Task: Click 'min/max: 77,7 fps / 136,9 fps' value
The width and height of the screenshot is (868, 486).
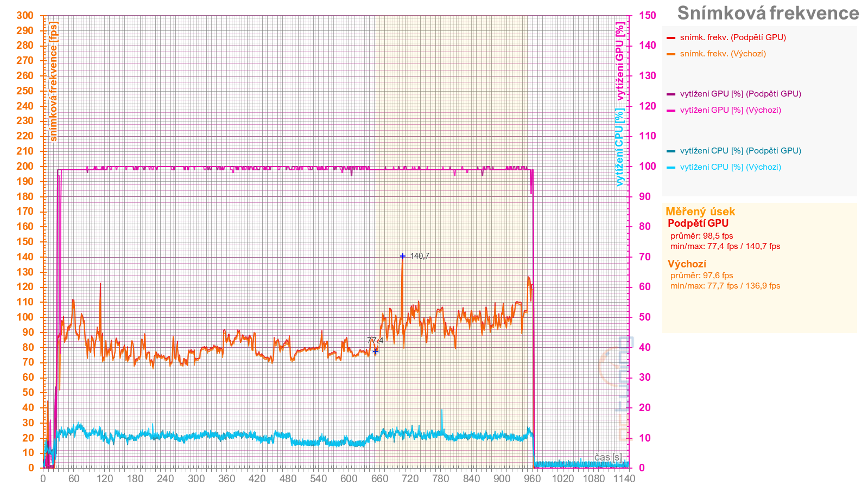Action: click(x=725, y=286)
